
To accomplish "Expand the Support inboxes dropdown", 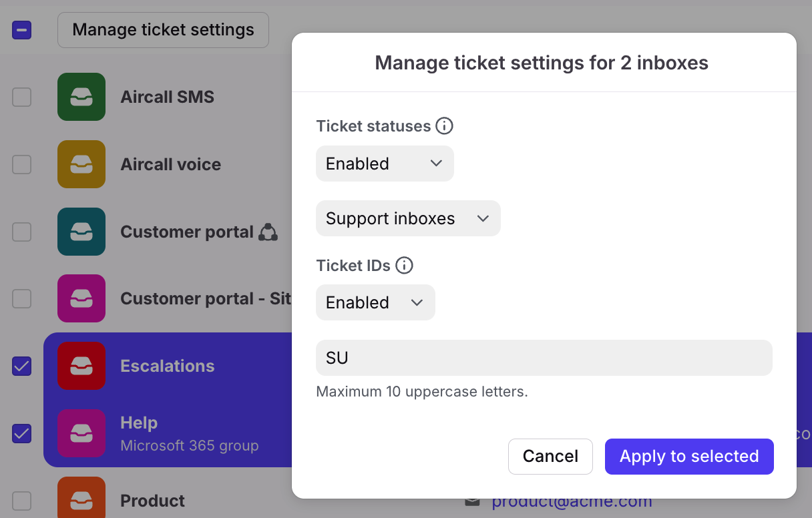I will point(407,218).
